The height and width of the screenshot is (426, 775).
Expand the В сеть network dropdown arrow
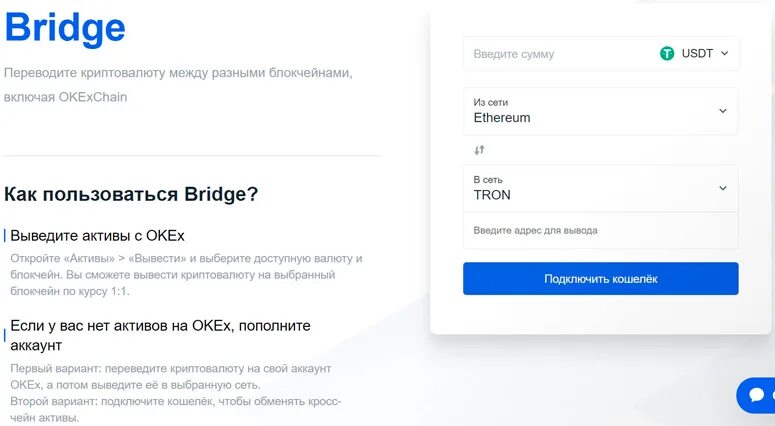(723, 188)
